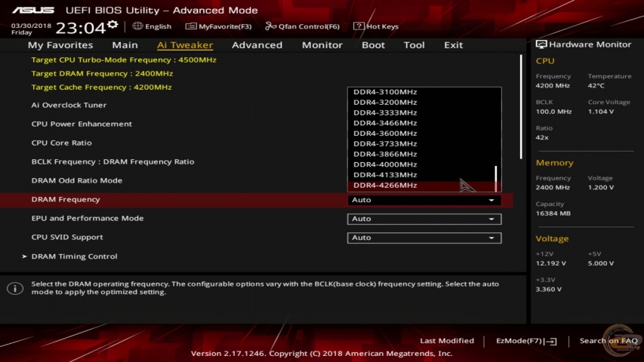Open the Boot tab
This screenshot has width=644, height=362.
373,45
